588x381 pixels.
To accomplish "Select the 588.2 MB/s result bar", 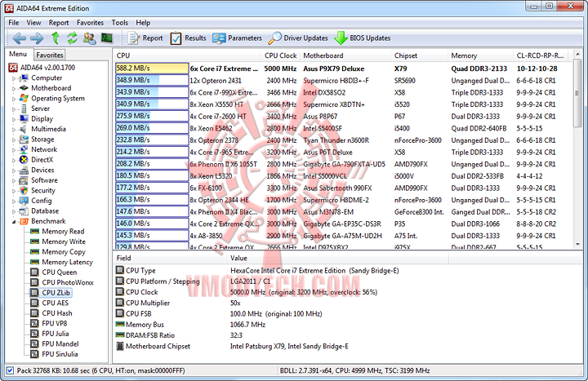I will tap(152, 69).
